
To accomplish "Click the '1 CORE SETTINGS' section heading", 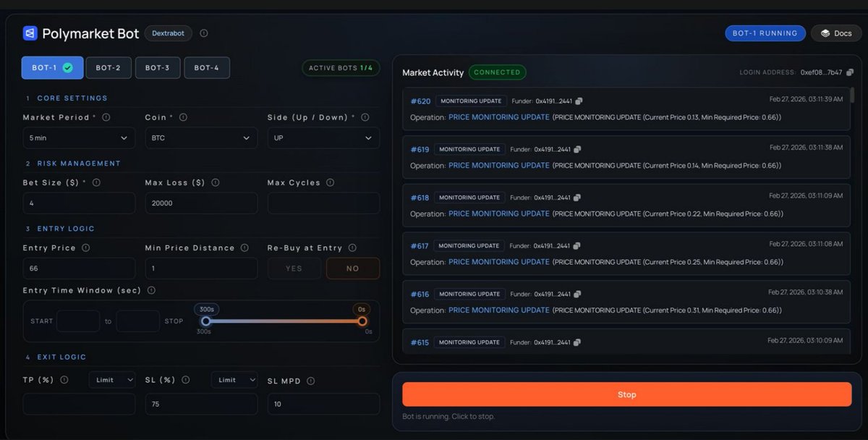I will tap(67, 98).
